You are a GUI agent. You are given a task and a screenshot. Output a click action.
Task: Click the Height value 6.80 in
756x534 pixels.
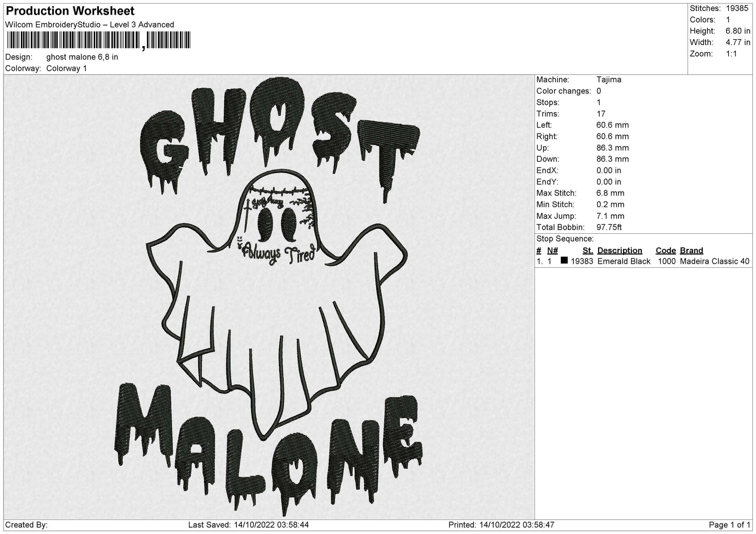click(738, 31)
